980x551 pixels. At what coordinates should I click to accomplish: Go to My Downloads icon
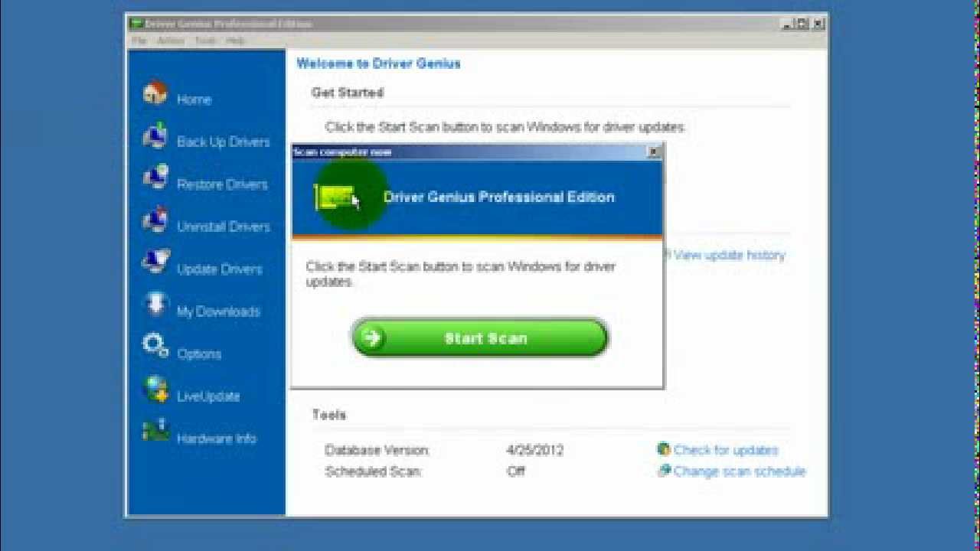(155, 305)
